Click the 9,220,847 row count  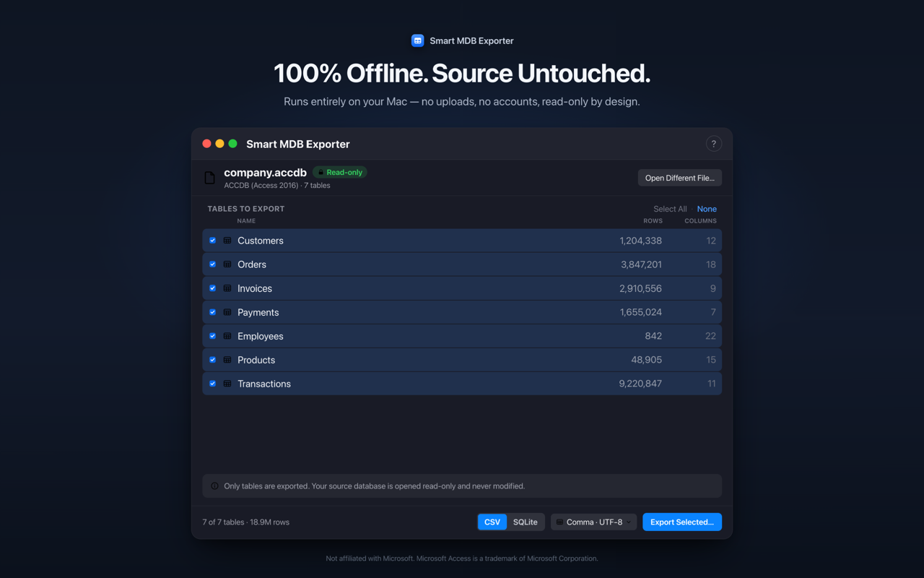click(x=640, y=384)
